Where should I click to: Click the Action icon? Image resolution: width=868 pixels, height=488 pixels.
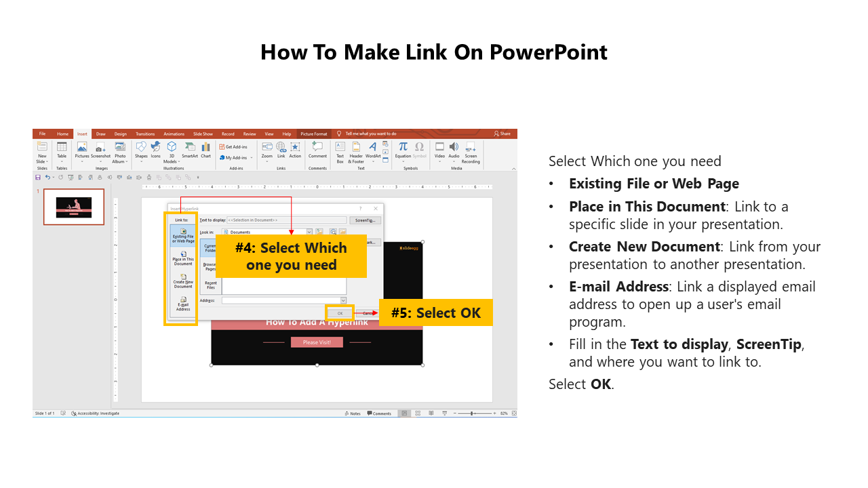click(295, 147)
